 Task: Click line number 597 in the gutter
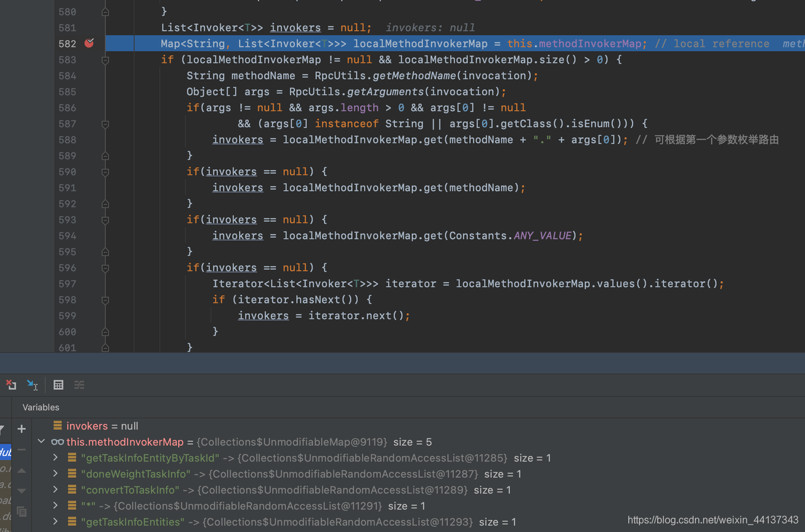tap(67, 284)
